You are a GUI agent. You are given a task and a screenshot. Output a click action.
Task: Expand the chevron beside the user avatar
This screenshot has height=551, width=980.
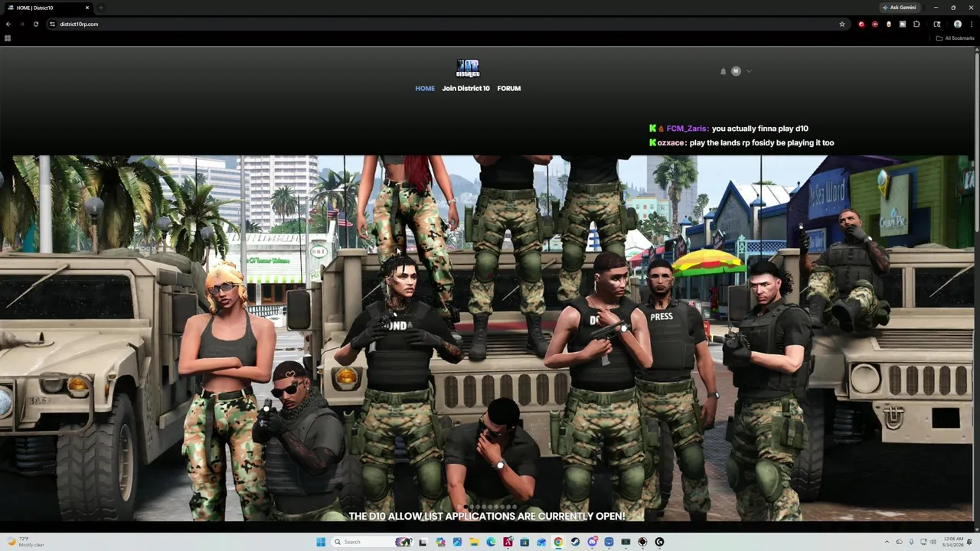coord(749,71)
